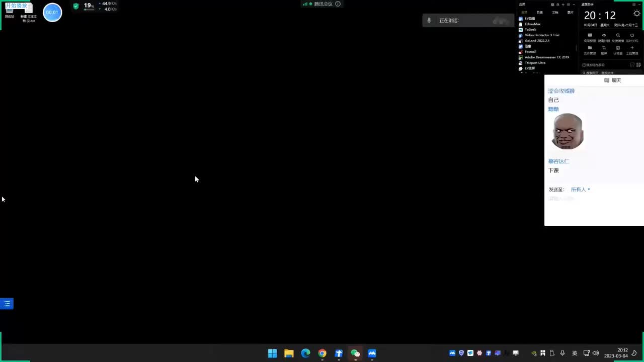This screenshot has height=362, width=644.
Task: Click the add-todo item in the desktop assistant
Action: [x=594, y=65]
